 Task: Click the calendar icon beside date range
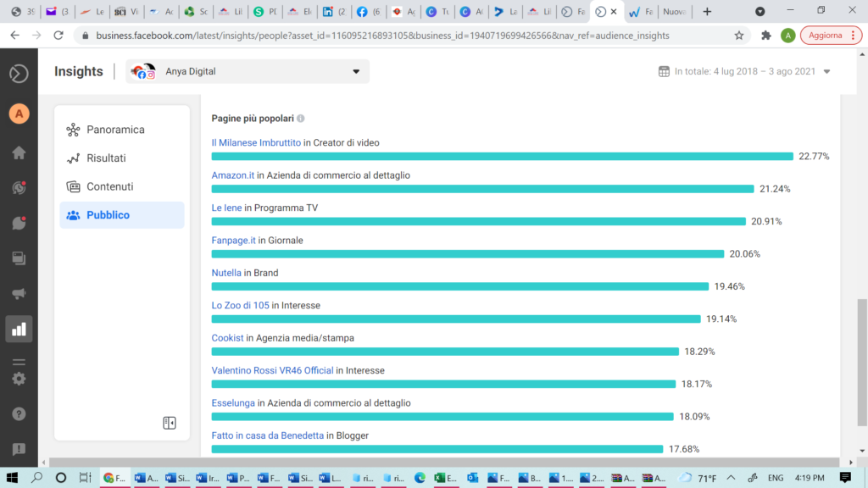[x=664, y=71]
